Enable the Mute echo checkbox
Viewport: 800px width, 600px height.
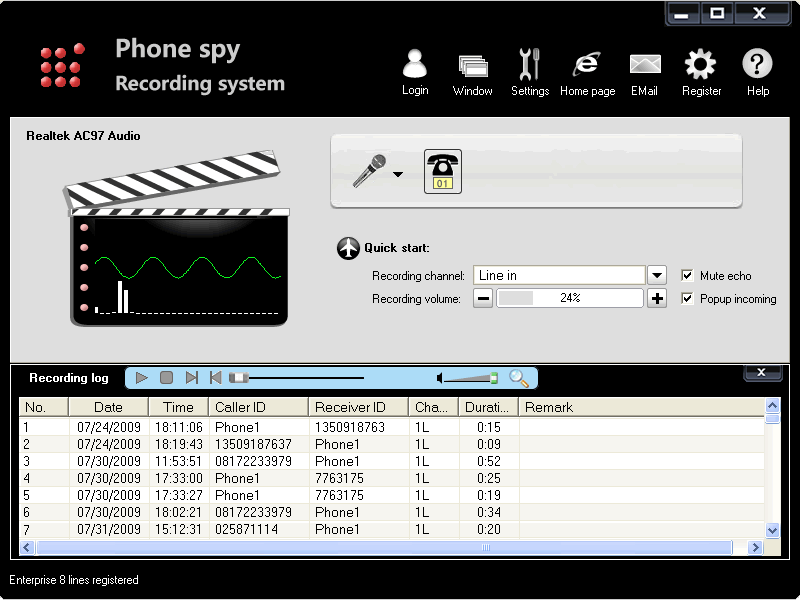pos(687,274)
